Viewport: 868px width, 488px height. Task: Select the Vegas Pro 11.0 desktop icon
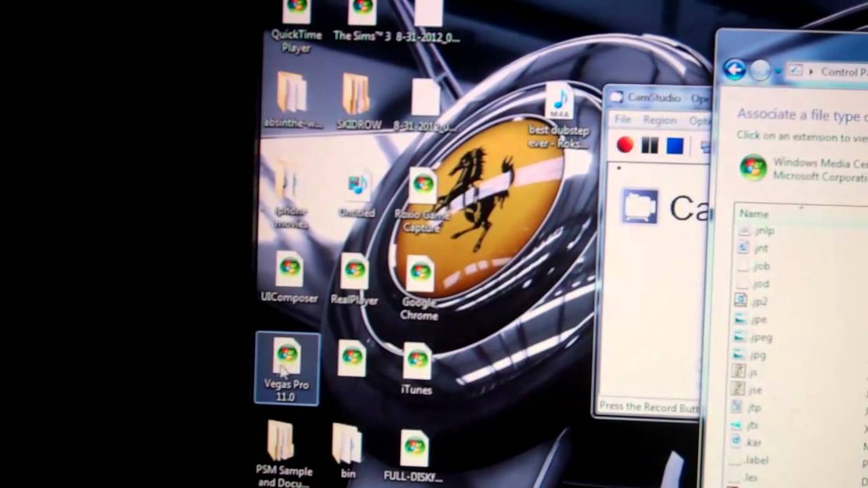coord(287,368)
